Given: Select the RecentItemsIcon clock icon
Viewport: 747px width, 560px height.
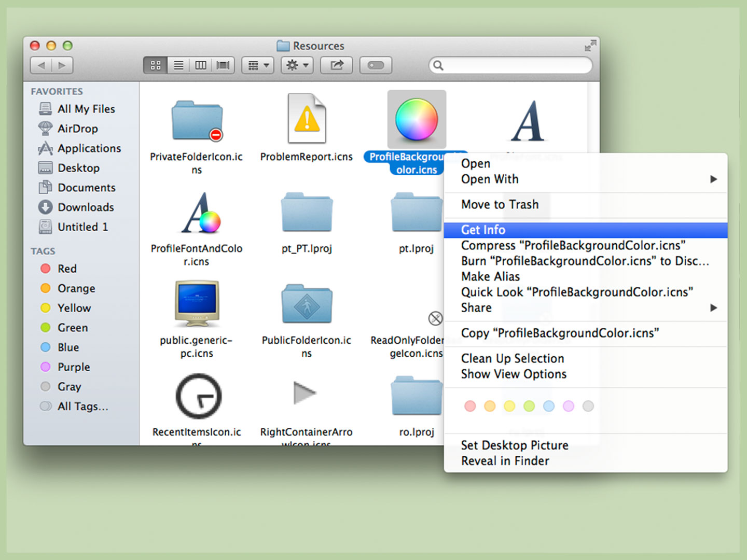Looking at the screenshot, I should pyautogui.click(x=197, y=395).
